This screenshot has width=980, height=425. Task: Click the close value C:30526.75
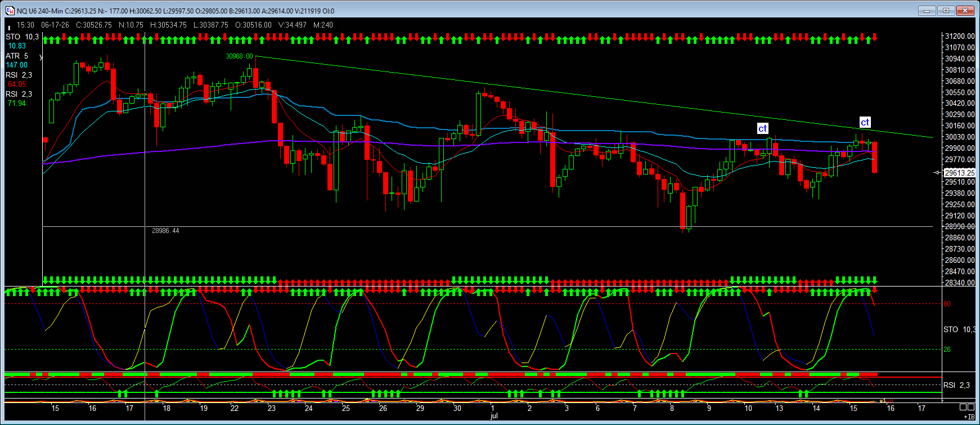[x=94, y=25]
